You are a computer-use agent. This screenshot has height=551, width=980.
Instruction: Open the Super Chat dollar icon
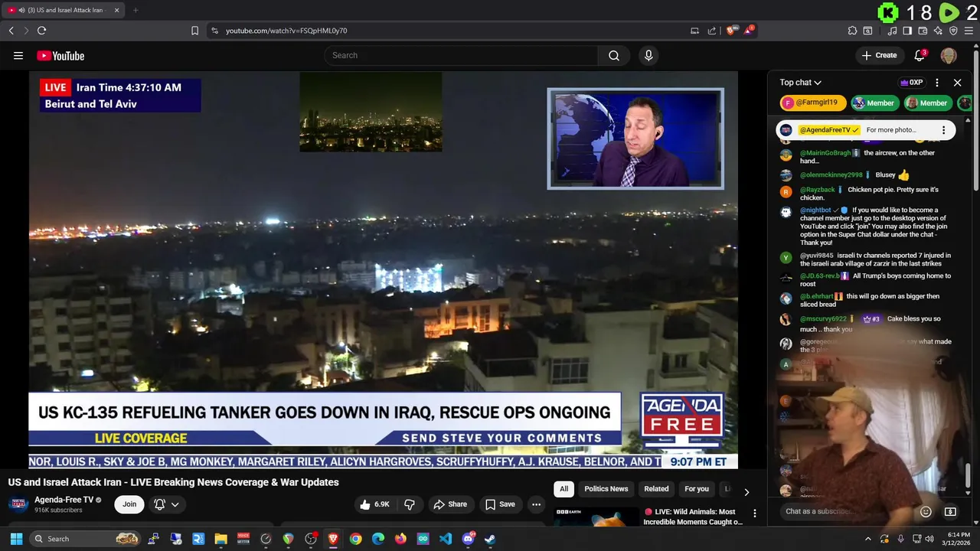[950, 511]
